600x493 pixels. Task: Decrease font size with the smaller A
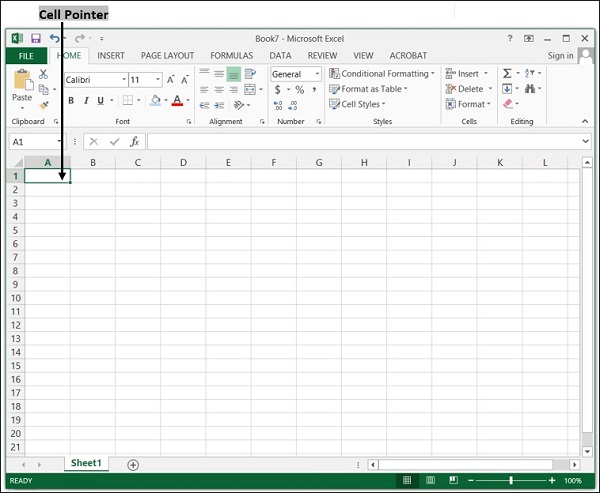click(185, 80)
